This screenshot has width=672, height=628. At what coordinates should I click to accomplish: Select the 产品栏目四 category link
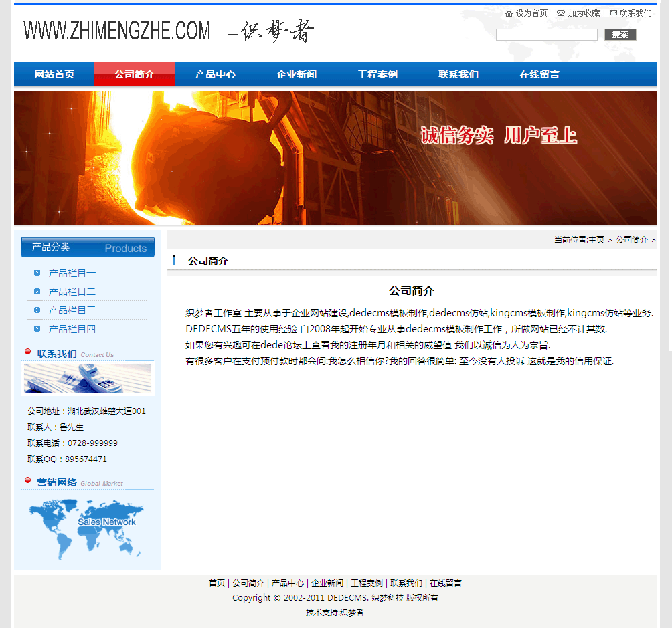tap(72, 329)
